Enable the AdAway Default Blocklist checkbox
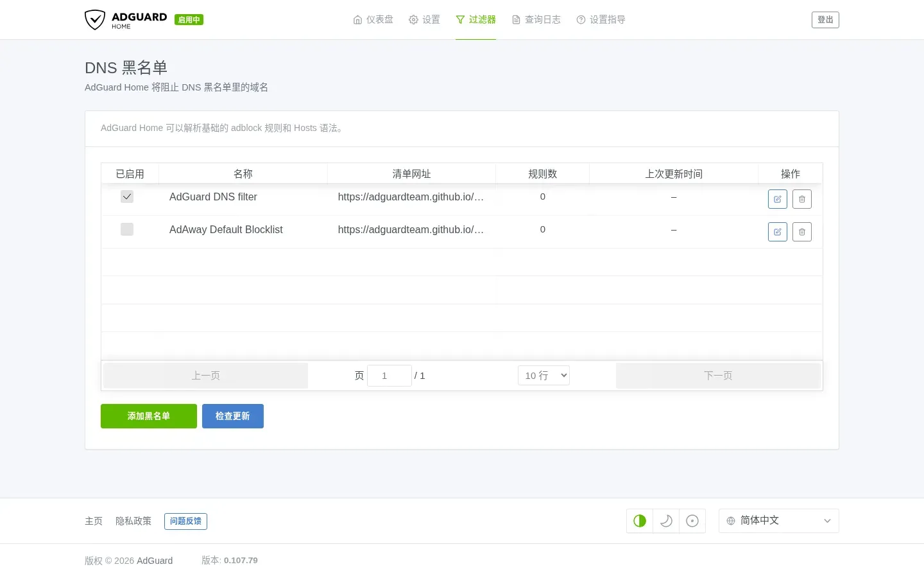Image resolution: width=924 pixels, height=578 pixels. 127,229
